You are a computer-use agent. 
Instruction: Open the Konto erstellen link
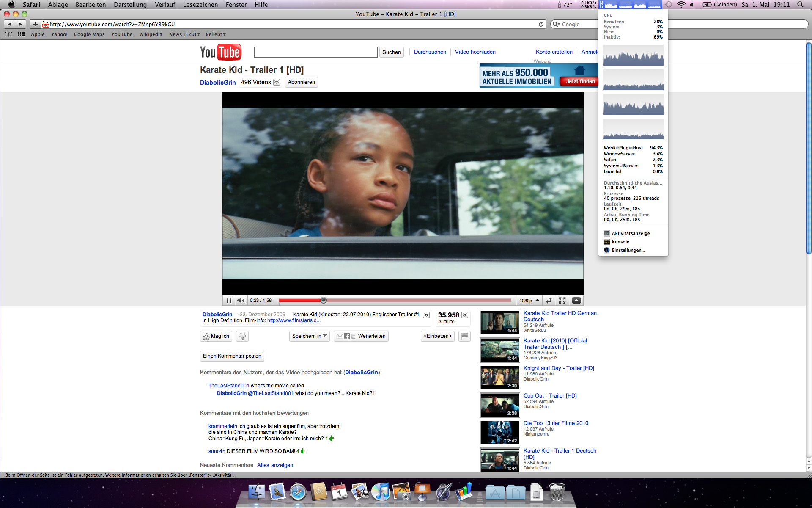[x=554, y=52]
